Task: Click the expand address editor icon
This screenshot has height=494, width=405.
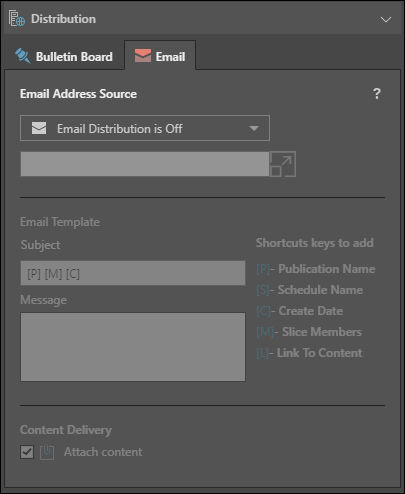Action: [x=282, y=164]
